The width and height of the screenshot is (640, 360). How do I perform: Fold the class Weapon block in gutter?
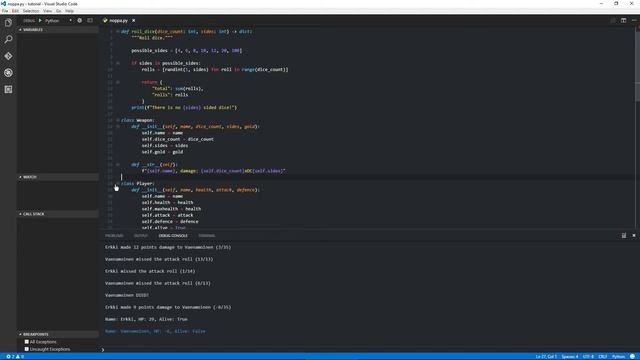pos(118,120)
